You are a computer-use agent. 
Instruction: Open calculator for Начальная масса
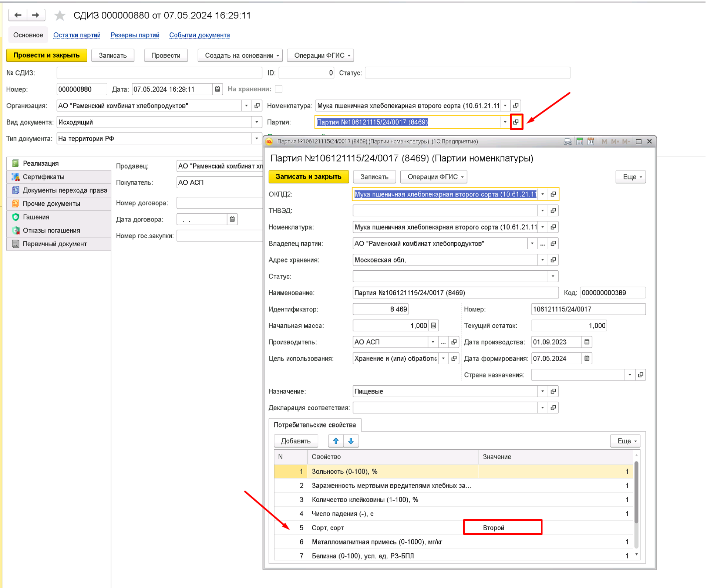click(434, 325)
